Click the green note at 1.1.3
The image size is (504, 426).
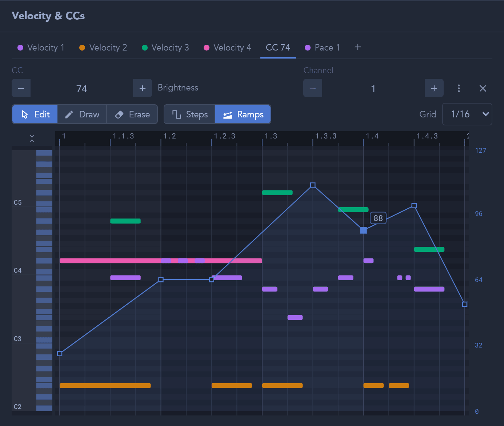point(125,221)
